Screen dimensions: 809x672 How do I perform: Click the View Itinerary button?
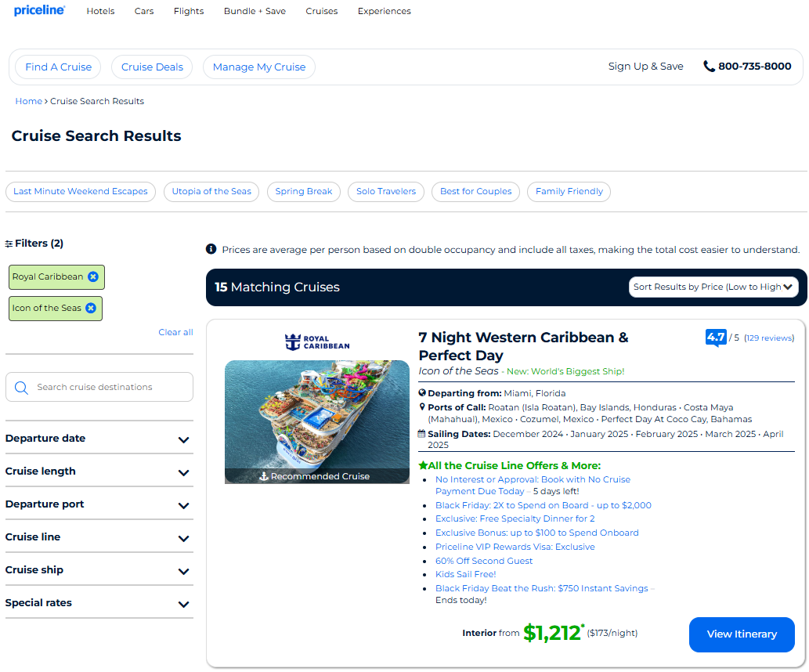[x=742, y=635]
